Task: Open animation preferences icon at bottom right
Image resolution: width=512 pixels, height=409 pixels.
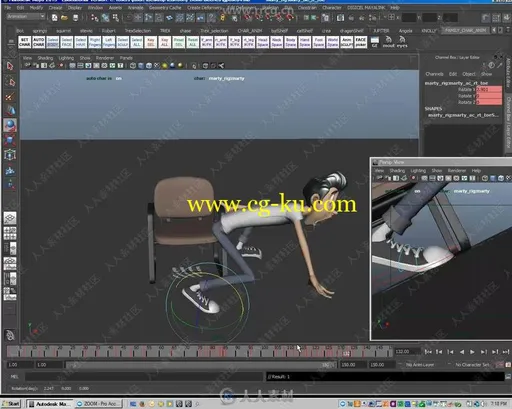Action: click(508, 365)
